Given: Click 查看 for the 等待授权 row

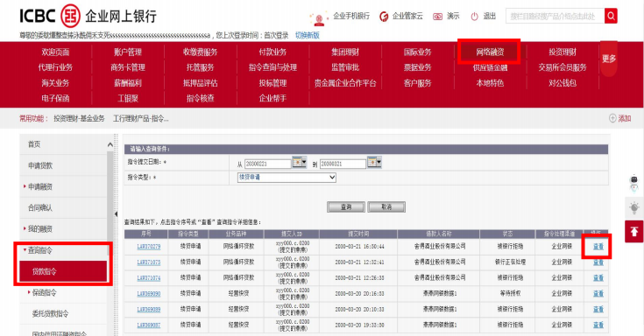Looking at the screenshot, I should [x=598, y=293].
